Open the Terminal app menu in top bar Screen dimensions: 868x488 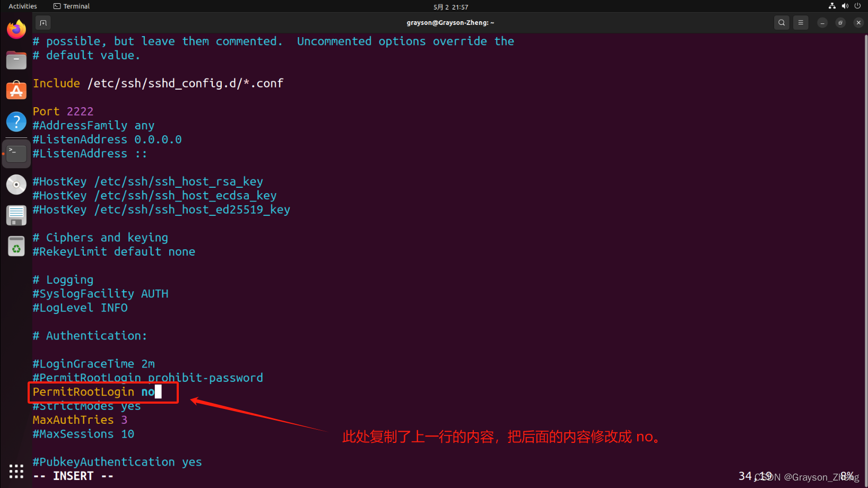[x=72, y=6]
